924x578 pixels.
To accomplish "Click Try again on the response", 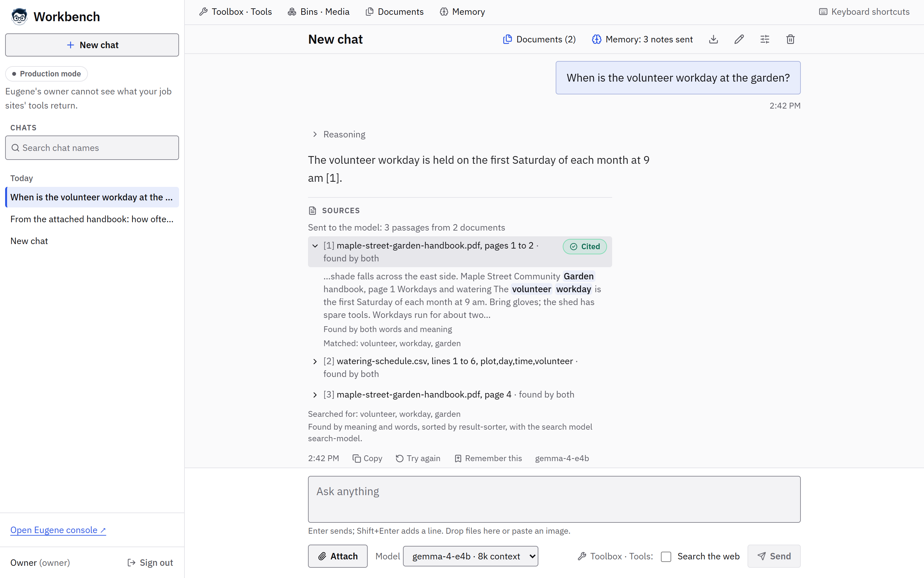I will coord(418,458).
